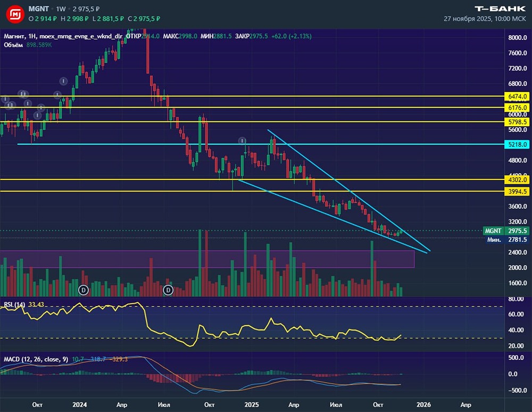Click the 3994.5 yellow price label
The image size is (532, 412).
(x=517, y=192)
